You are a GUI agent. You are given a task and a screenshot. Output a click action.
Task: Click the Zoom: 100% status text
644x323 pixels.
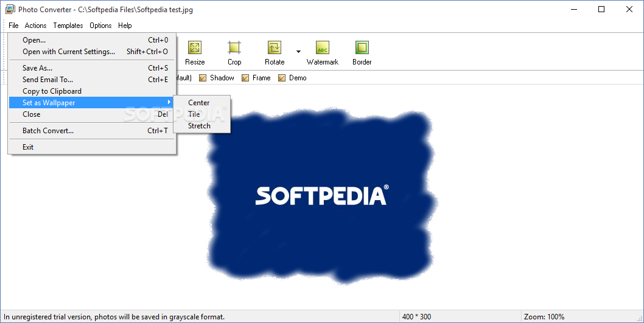[x=544, y=316]
